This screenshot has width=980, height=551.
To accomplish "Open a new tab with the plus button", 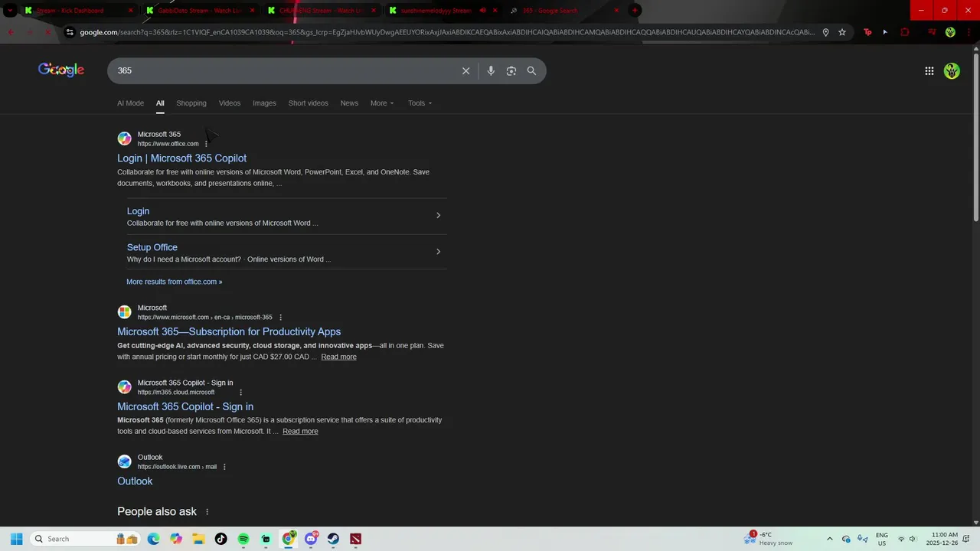I will 635,11.
